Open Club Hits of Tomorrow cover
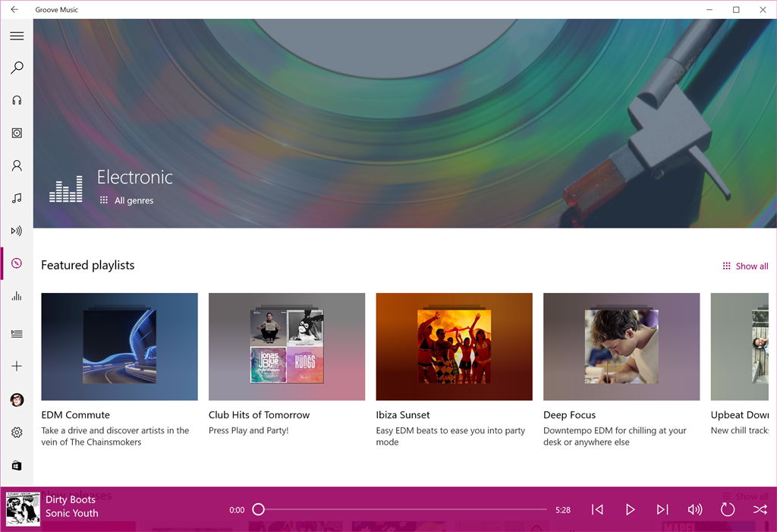Image resolution: width=777 pixels, height=532 pixels. pyautogui.click(x=287, y=347)
